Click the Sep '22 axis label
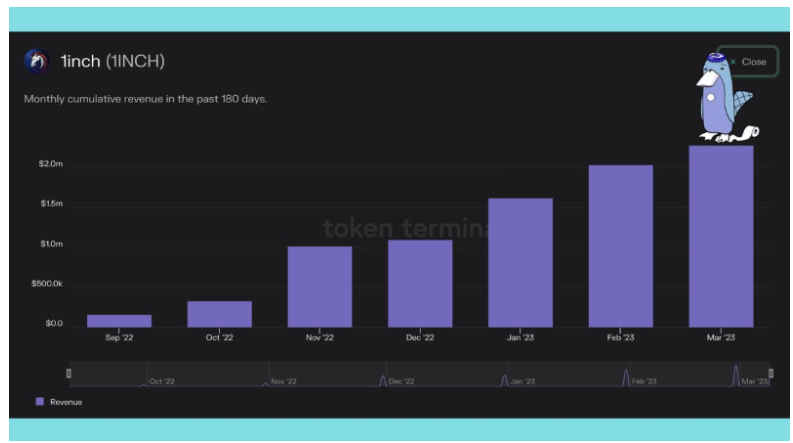Image resolution: width=793 pixels, height=443 pixels. [x=119, y=337]
